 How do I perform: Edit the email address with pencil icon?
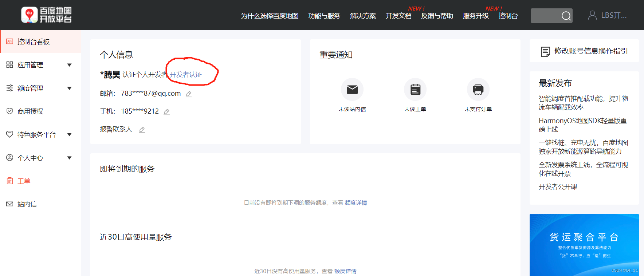[x=189, y=94]
